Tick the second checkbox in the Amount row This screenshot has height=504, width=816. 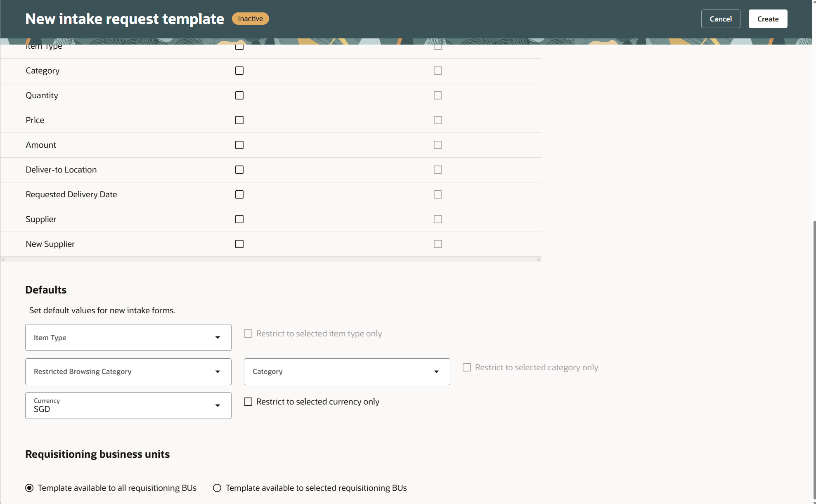(x=438, y=145)
